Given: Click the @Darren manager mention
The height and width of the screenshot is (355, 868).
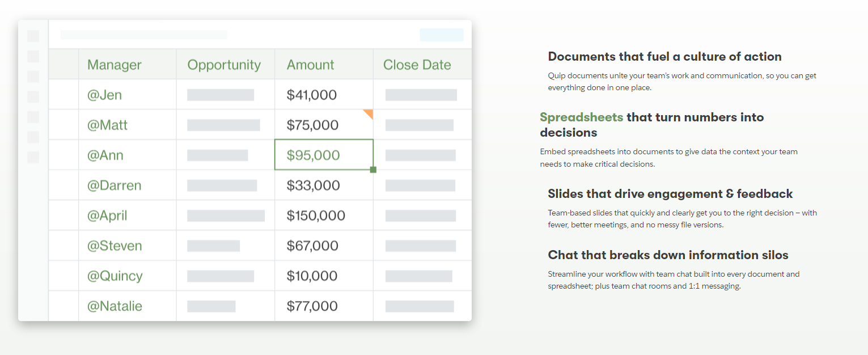Looking at the screenshot, I should [x=114, y=185].
